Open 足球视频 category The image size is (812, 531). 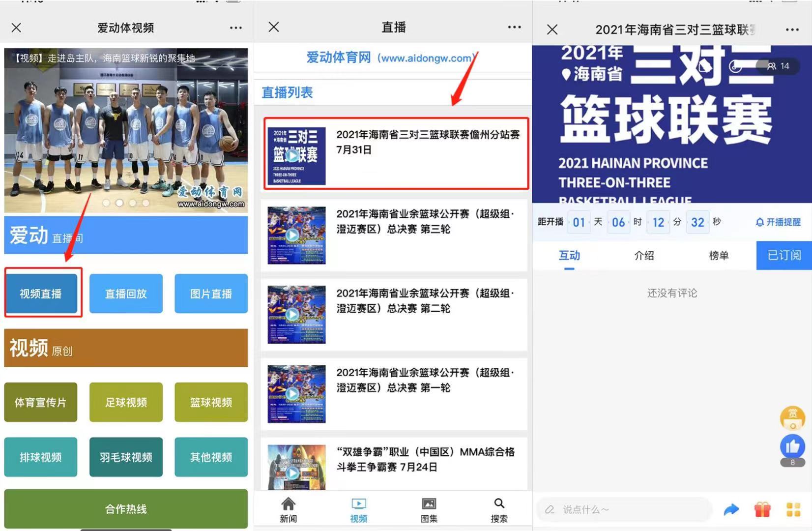point(126,402)
